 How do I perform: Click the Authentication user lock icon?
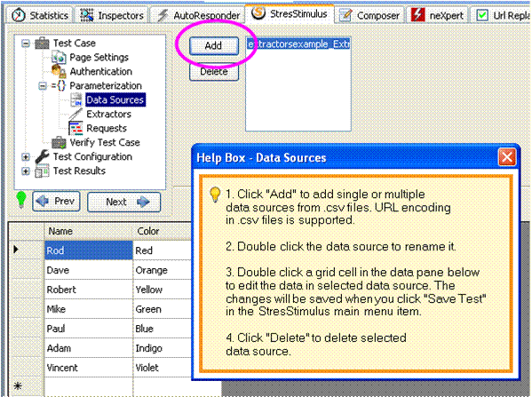click(59, 71)
